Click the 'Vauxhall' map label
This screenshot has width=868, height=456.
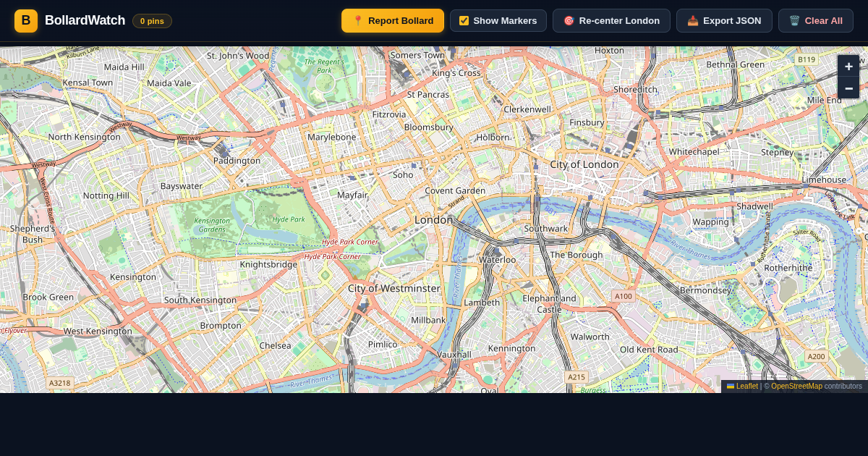pyautogui.click(x=454, y=354)
